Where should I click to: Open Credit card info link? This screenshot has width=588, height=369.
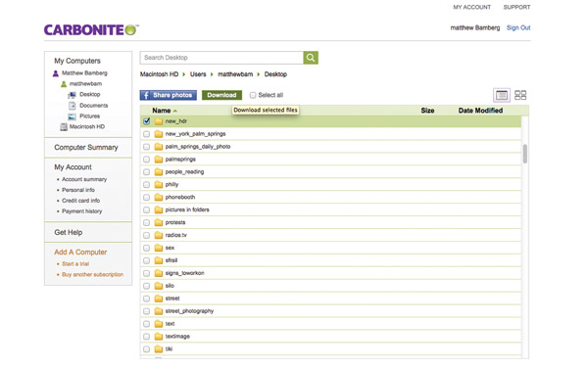pos(80,201)
